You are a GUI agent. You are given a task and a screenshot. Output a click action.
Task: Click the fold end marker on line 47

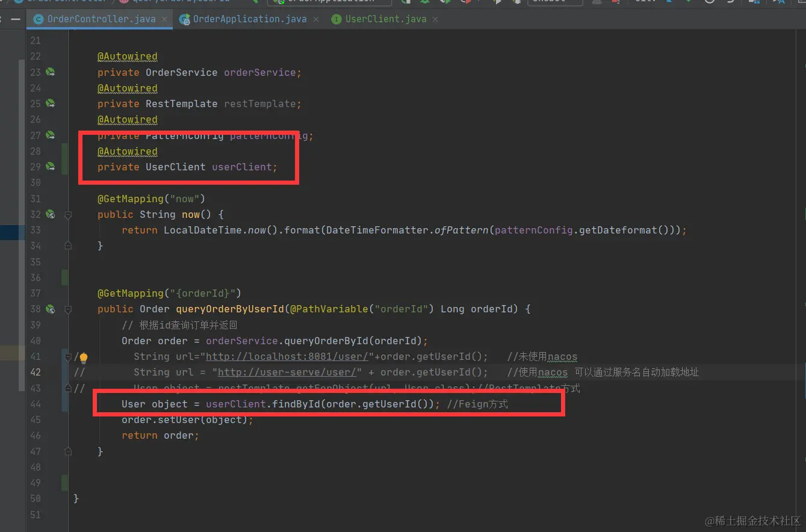click(x=68, y=451)
